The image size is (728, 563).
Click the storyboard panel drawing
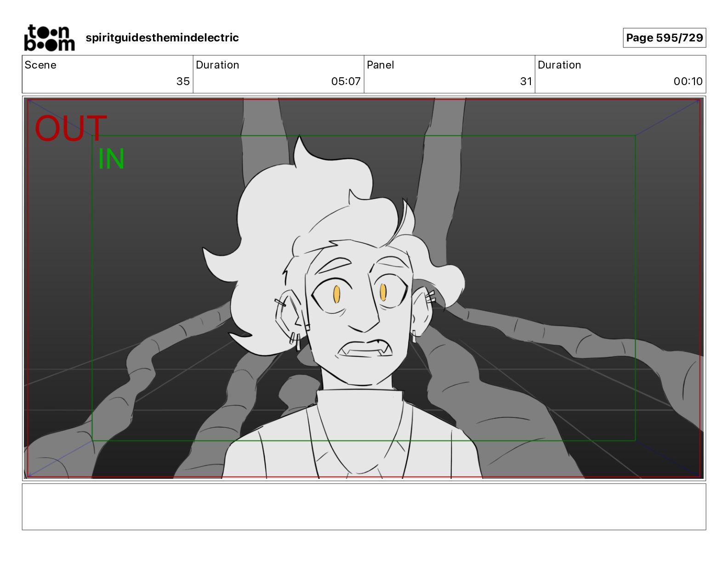(364, 288)
